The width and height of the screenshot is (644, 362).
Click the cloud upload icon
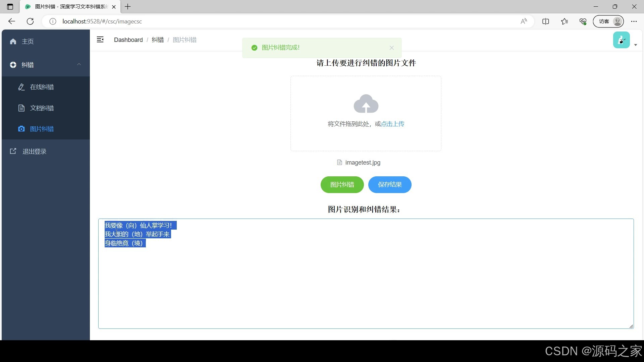pos(366,104)
